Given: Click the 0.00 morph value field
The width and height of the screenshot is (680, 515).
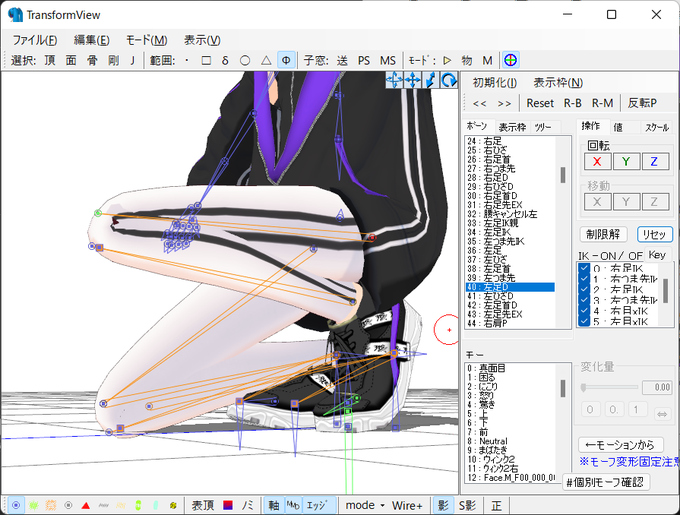Looking at the screenshot, I should [x=657, y=387].
